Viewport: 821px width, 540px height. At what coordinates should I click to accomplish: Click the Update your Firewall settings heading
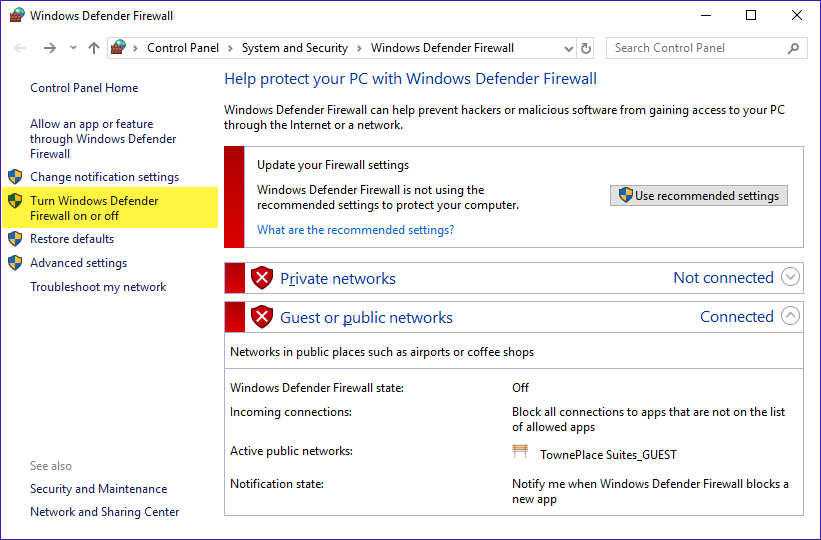pyautogui.click(x=333, y=165)
